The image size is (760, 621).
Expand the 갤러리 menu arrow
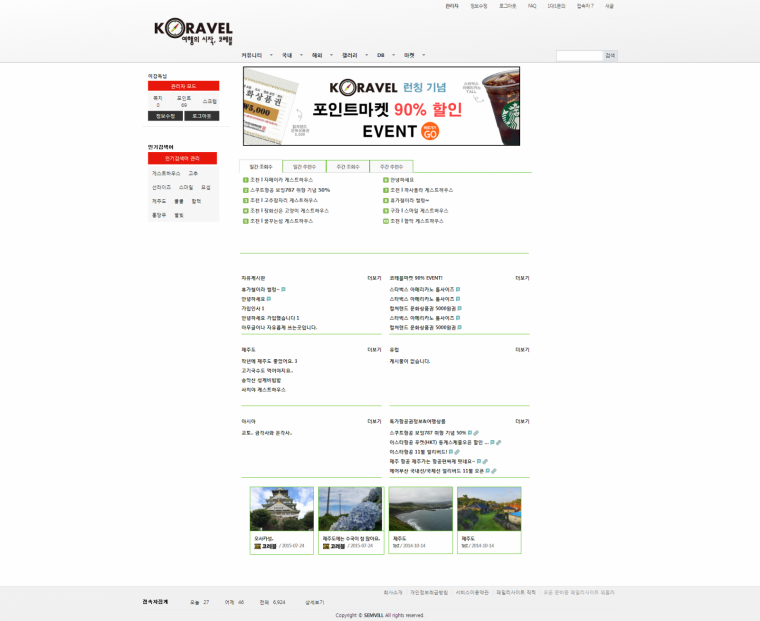pos(366,55)
